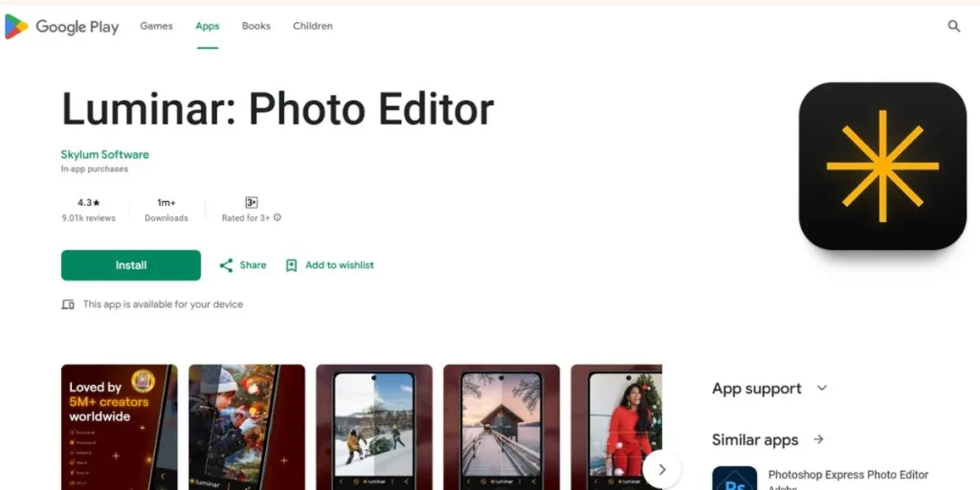This screenshot has width=980, height=490.
Task: Click the device availability icon
Action: [x=68, y=304]
